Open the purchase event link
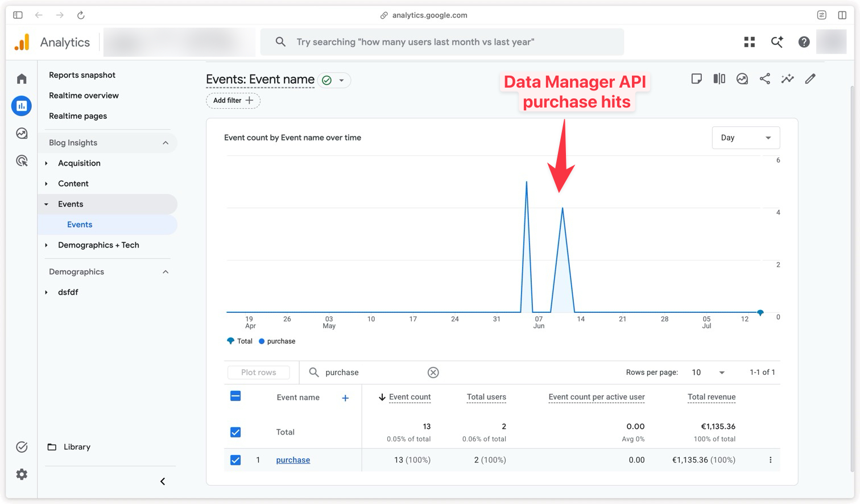860x504 pixels. [x=293, y=460]
